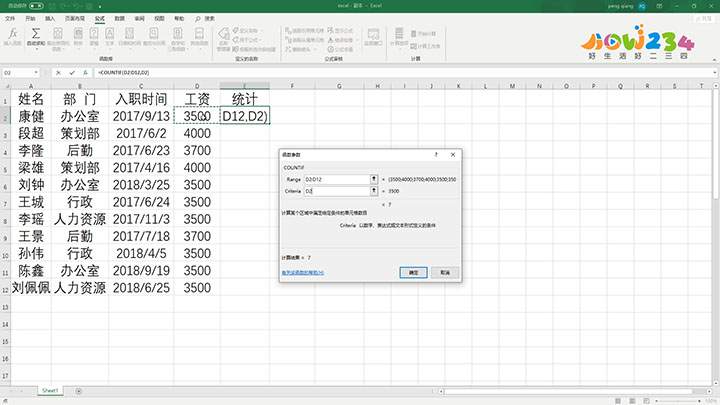Open the Watch Window icon
Image resolution: width=720 pixels, height=405 pixels.
click(373, 35)
